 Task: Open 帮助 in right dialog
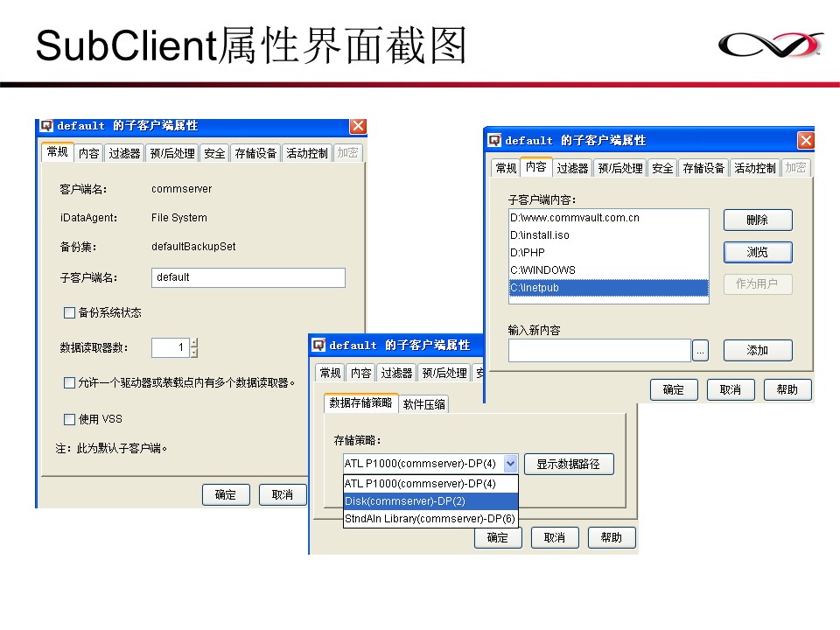coord(787,390)
